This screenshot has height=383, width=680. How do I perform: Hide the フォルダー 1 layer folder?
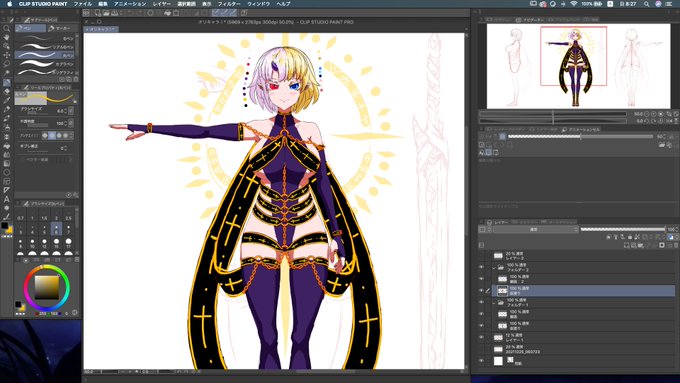point(481,302)
